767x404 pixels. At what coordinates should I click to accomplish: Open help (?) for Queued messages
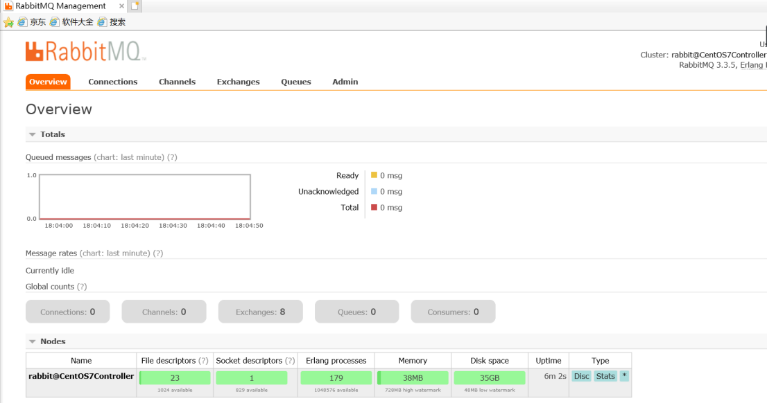[172, 157]
